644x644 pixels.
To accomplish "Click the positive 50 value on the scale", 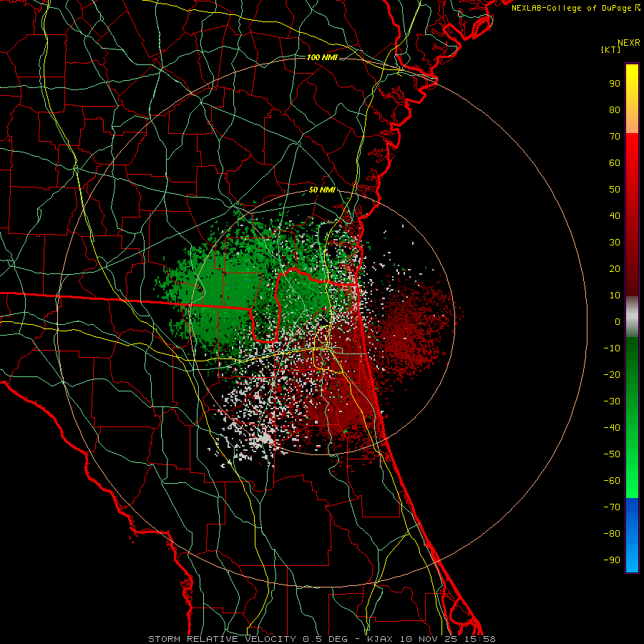I will (615, 190).
